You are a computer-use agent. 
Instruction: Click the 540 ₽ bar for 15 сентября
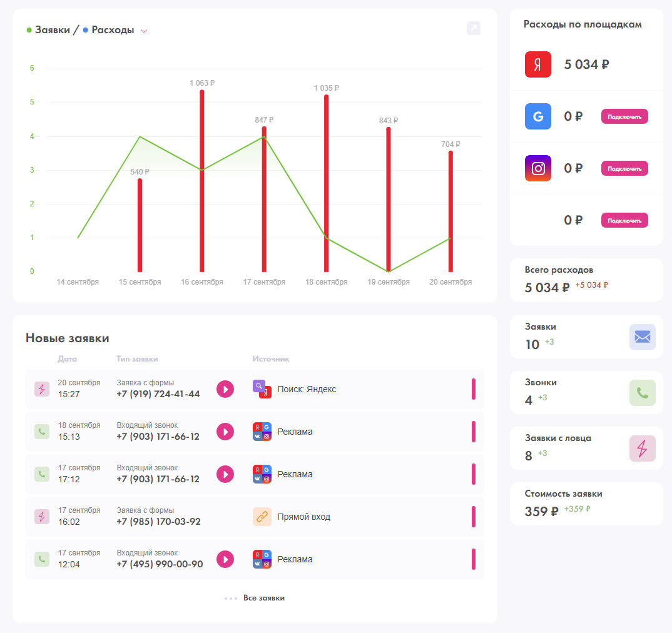(140, 225)
